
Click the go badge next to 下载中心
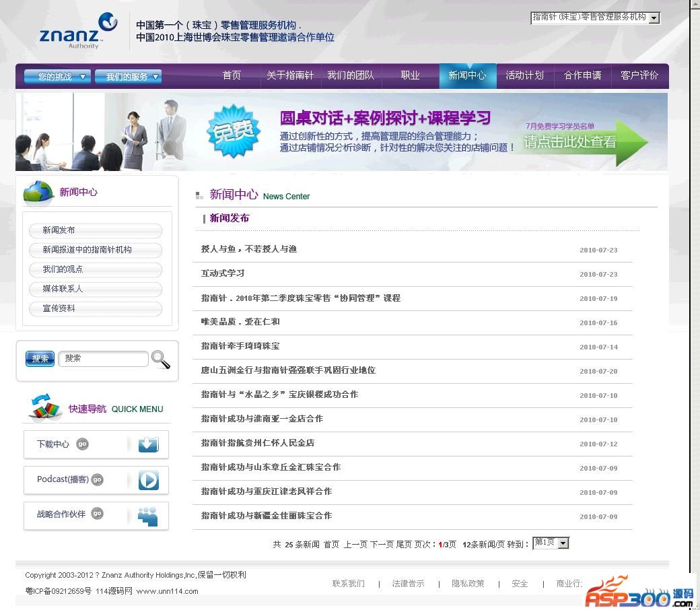[x=82, y=444]
